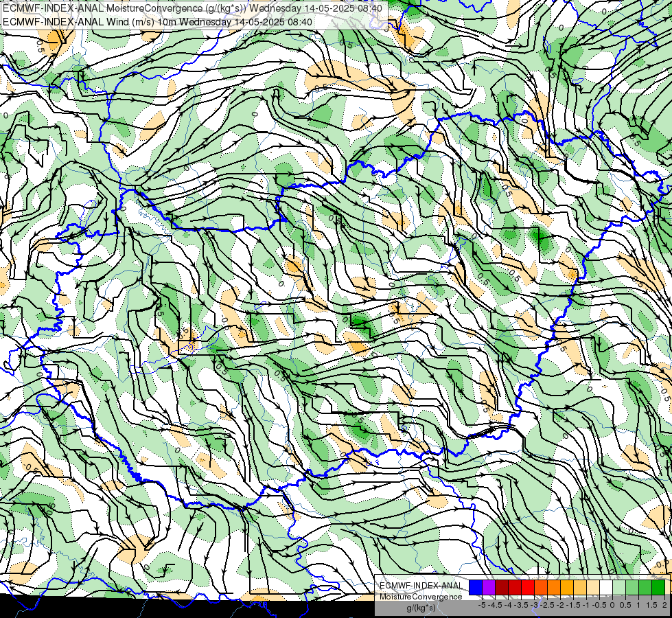Image resolution: width=672 pixels, height=618 pixels.
Task: Pick the light orange swatch between -1.5 and -1
Action: 580,588
